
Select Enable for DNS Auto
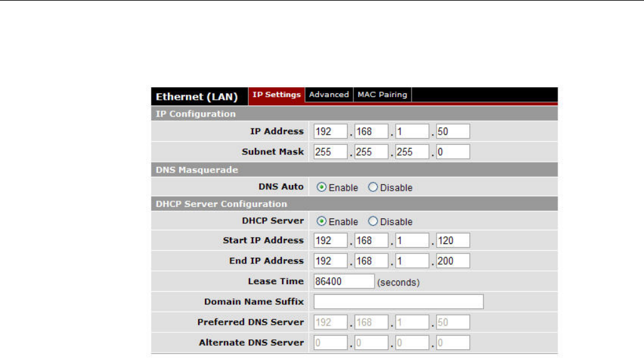click(x=321, y=188)
